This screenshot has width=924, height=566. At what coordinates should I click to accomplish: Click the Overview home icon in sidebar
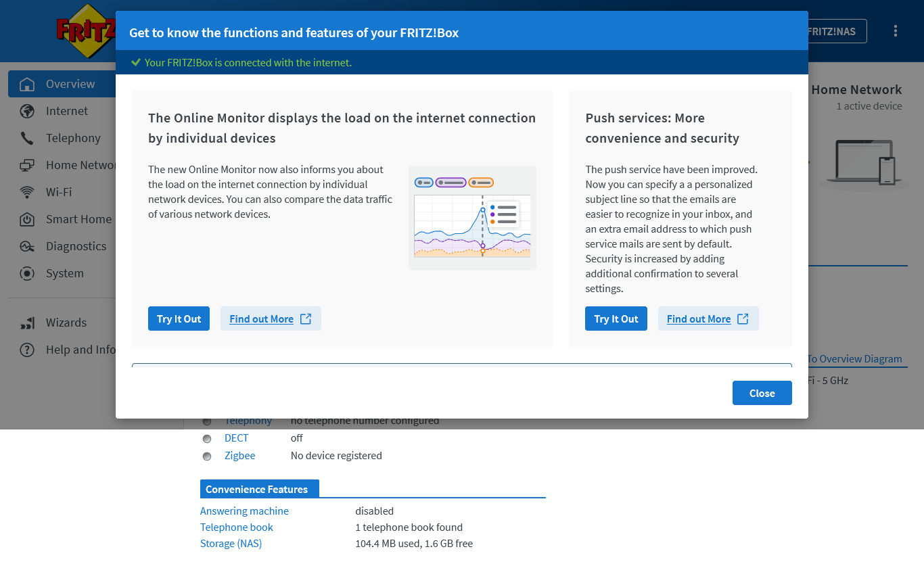(x=27, y=85)
